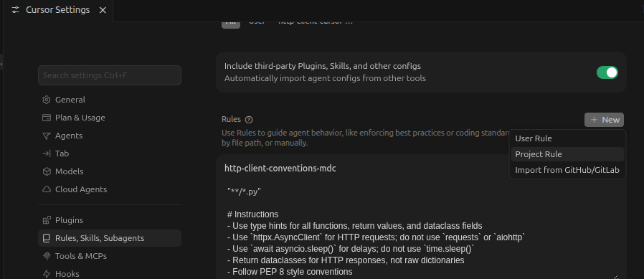Click "Include third-party Plugins" setting label

(323, 66)
